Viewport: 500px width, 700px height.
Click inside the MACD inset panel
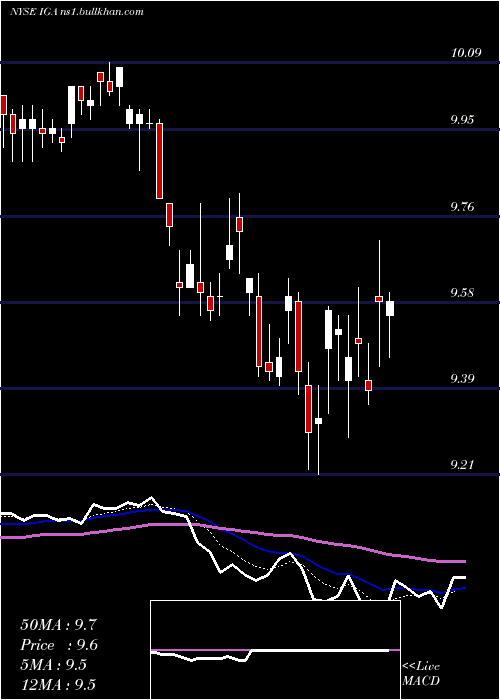(x=275, y=650)
